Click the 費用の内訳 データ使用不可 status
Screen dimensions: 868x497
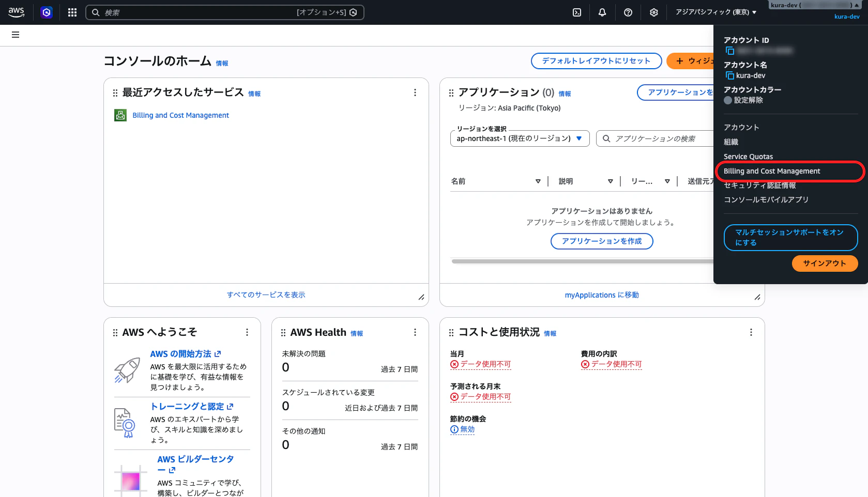[x=612, y=364]
